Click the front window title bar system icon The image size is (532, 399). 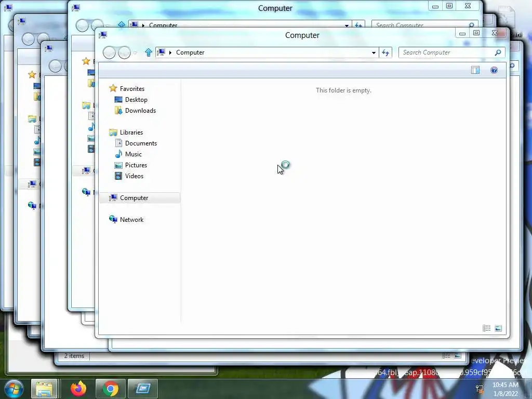coord(103,35)
